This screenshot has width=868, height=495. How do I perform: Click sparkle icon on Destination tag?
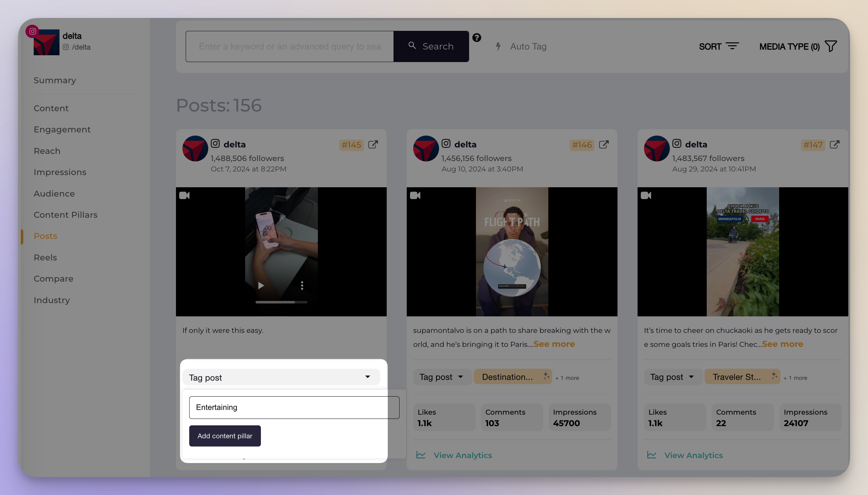coord(546,376)
